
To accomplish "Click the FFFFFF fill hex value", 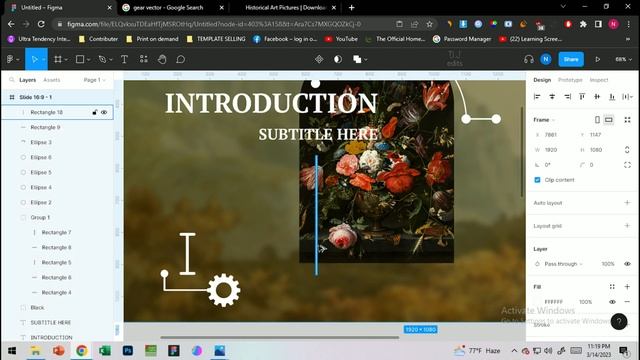I will 553,302.
